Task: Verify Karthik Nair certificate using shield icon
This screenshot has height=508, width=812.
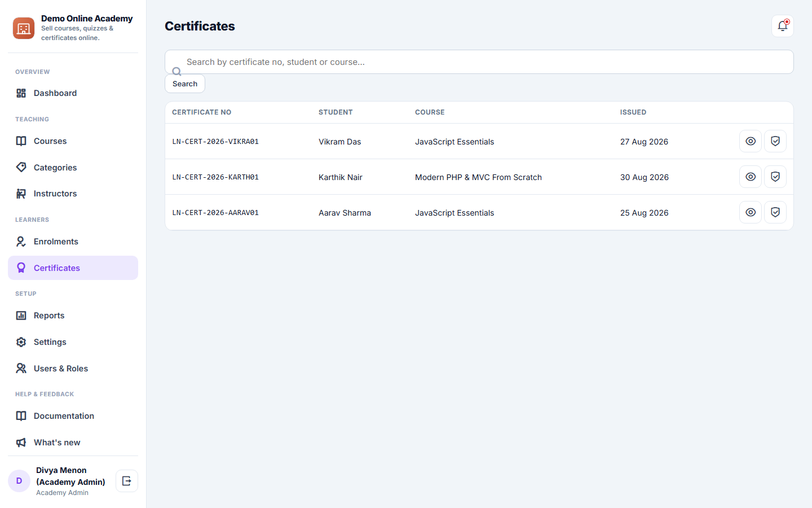Action: coord(775,177)
